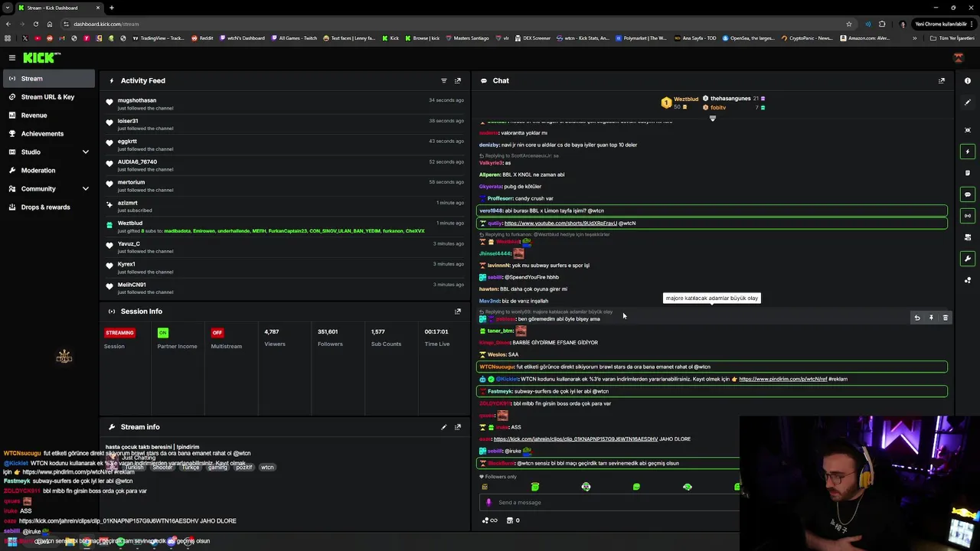Click the reply arrow on hovered chat message
The width and height of the screenshot is (980, 551).
[916, 318]
